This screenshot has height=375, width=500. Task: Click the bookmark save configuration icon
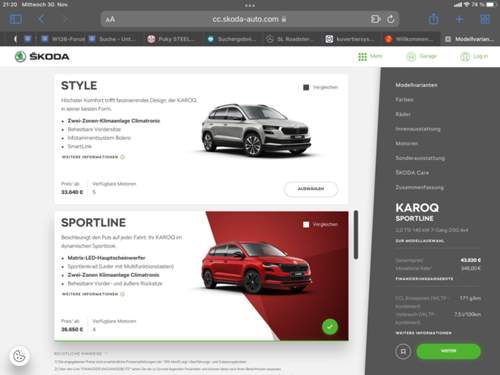coord(403,351)
